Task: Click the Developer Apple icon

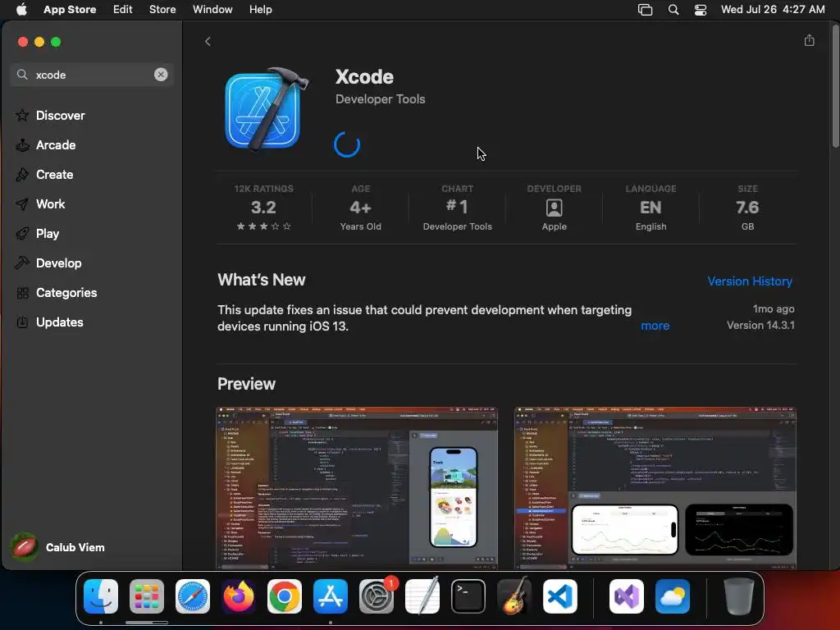Action: tap(554, 208)
